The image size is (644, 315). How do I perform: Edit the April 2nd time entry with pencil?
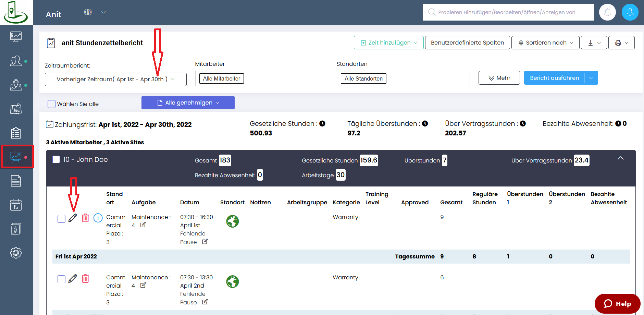(x=73, y=278)
